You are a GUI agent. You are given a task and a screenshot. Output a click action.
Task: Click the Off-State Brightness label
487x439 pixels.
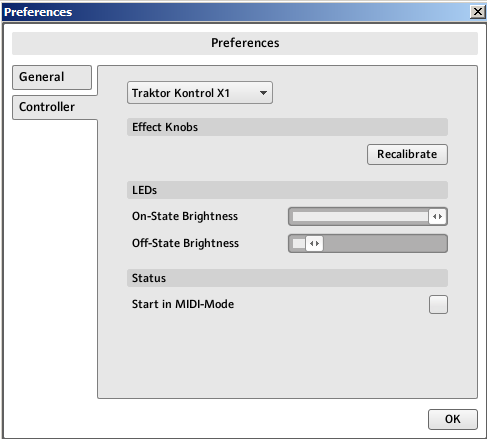coord(185,243)
